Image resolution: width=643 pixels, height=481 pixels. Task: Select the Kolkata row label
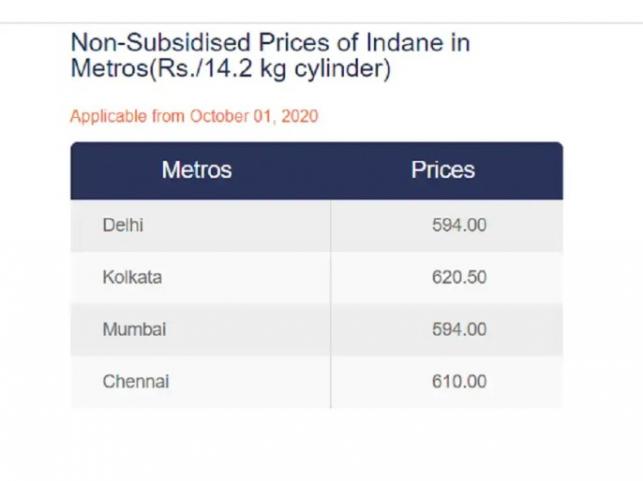[x=132, y=277]
